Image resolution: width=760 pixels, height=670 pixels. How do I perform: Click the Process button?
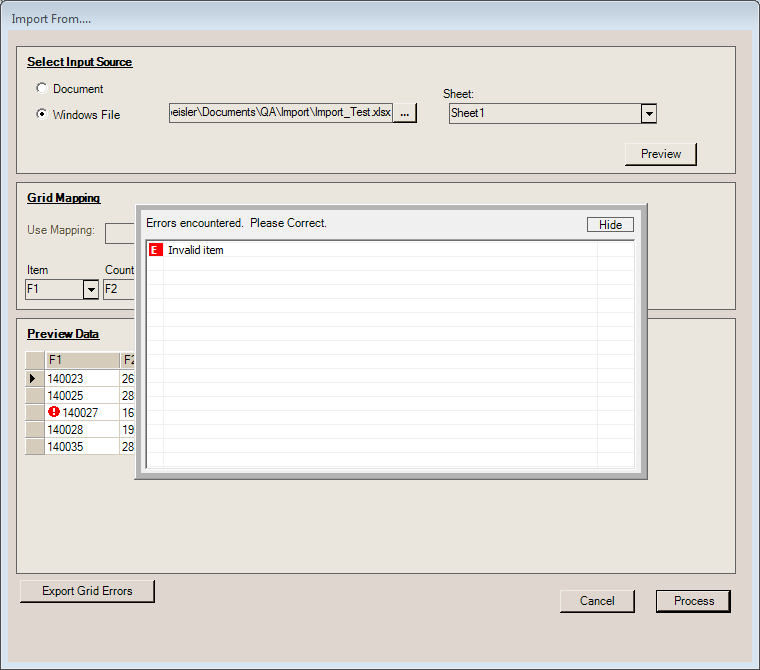pos(694,601)
